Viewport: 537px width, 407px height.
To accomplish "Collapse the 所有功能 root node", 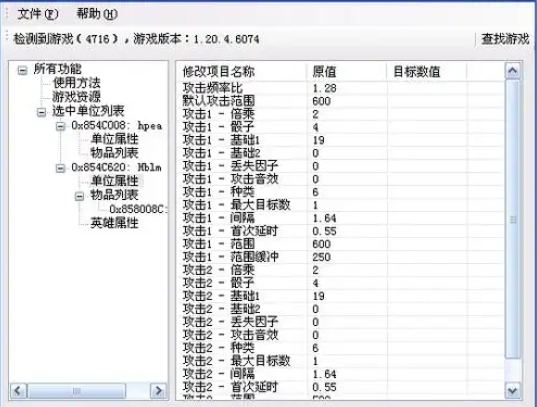I will tap(22, 71).
